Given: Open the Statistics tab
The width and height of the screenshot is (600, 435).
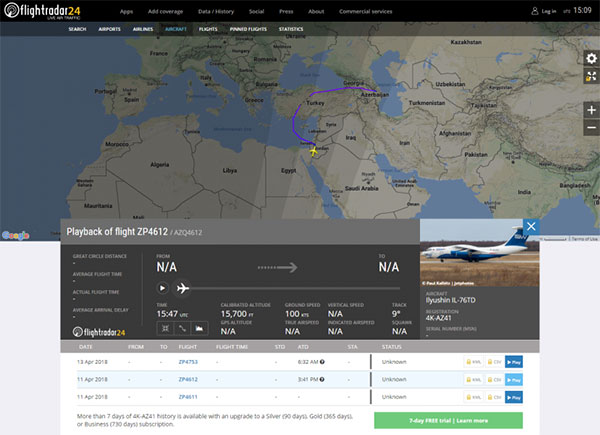Looking at the screenshot, I should (291, 29).
